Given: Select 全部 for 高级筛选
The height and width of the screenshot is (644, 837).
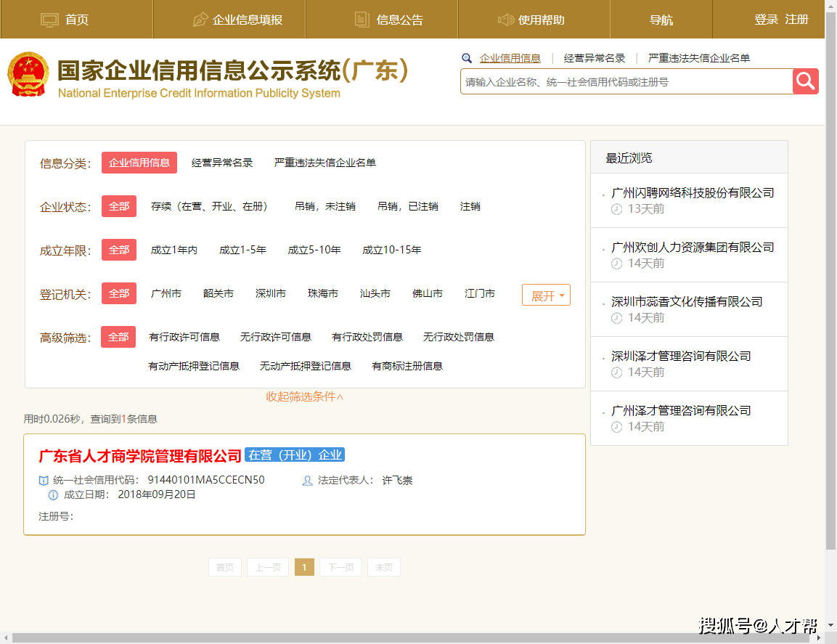Looking at the screenshot, I should point(118,337).
